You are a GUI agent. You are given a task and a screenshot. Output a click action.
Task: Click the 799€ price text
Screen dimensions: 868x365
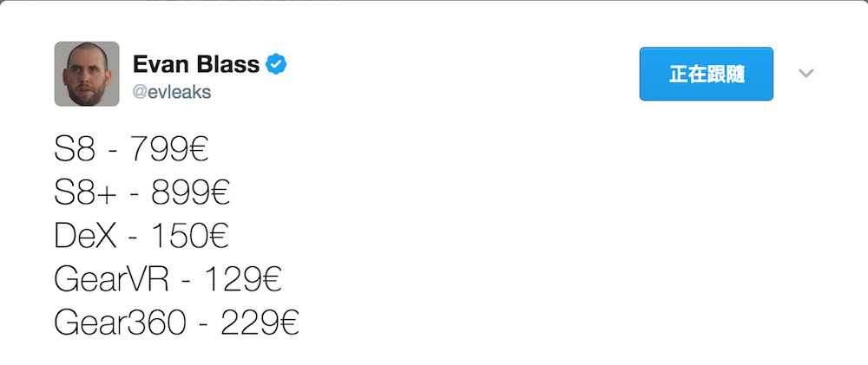coord(169,151)
